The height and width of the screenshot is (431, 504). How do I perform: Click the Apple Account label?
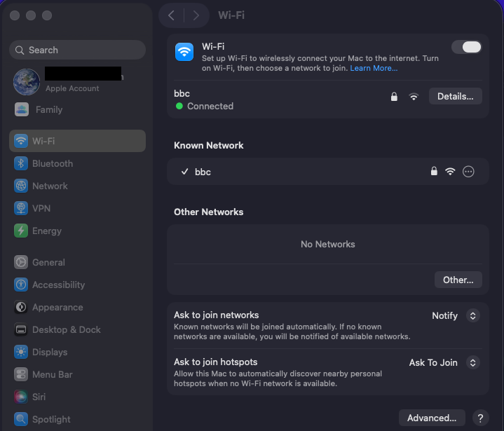point(72,88)
